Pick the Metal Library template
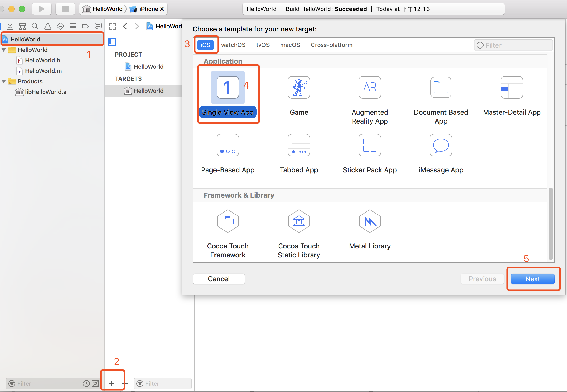Screen dimensions: 567x392 tap(370, 221)
